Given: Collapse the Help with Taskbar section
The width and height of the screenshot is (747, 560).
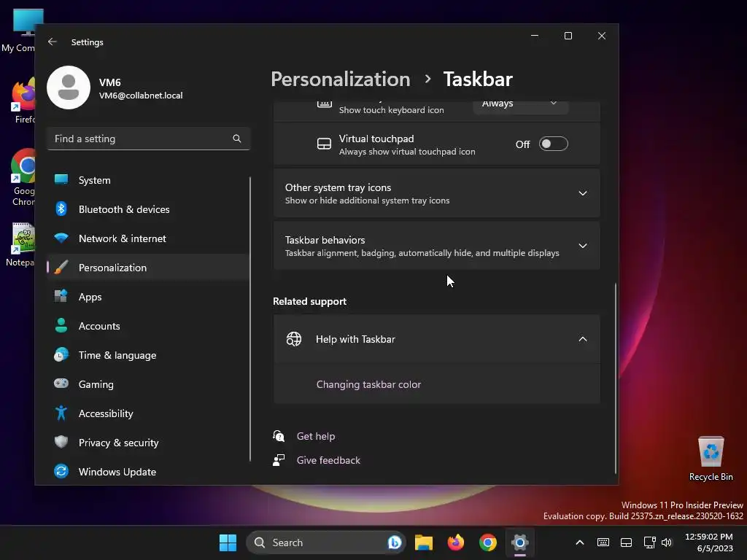Looking at the screenshot, I should pyautogui.click(x=436, y=339).
